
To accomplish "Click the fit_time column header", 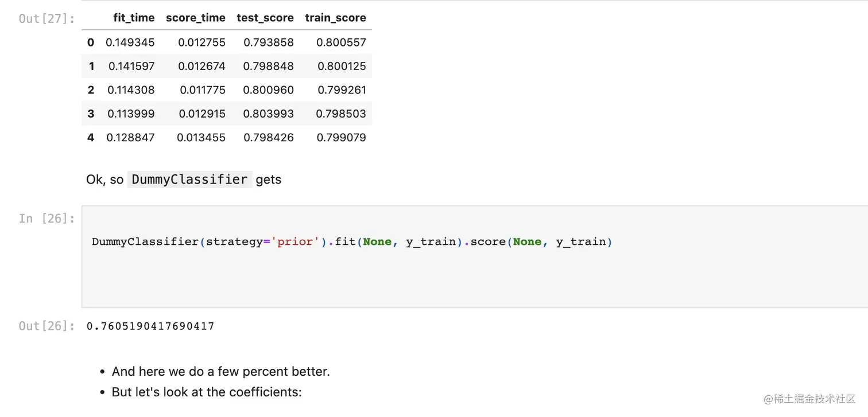I will pyautogui.click(x=134, y=18).
